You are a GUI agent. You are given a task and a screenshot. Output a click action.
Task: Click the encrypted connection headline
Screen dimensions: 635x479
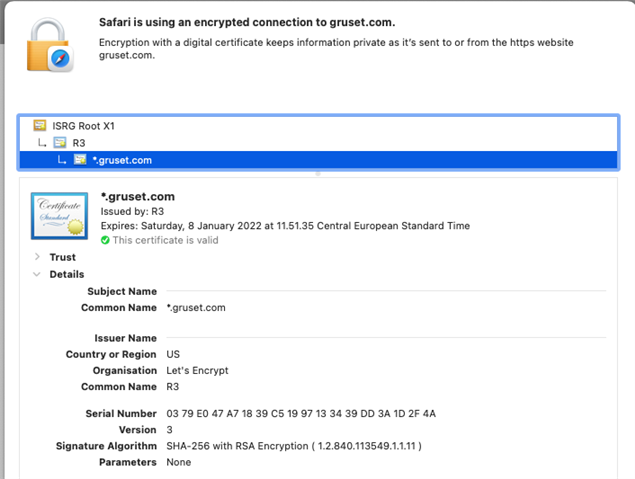click(x=247, y=22)
